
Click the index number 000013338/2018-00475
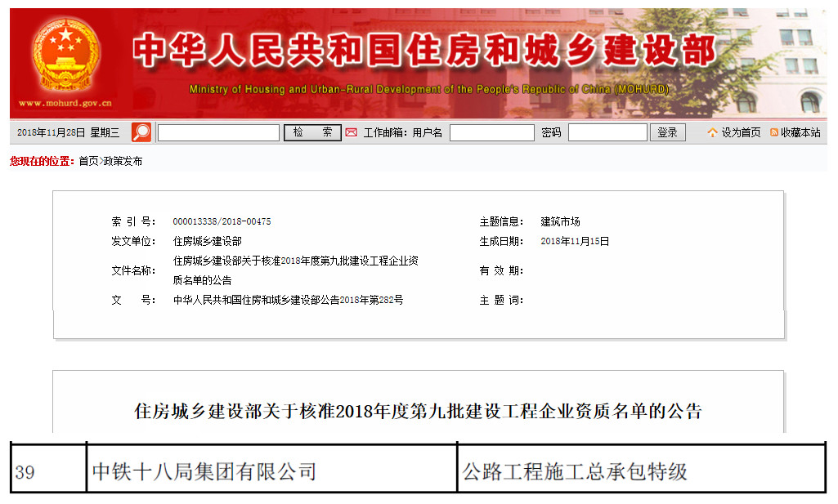[x=222, y=221]
